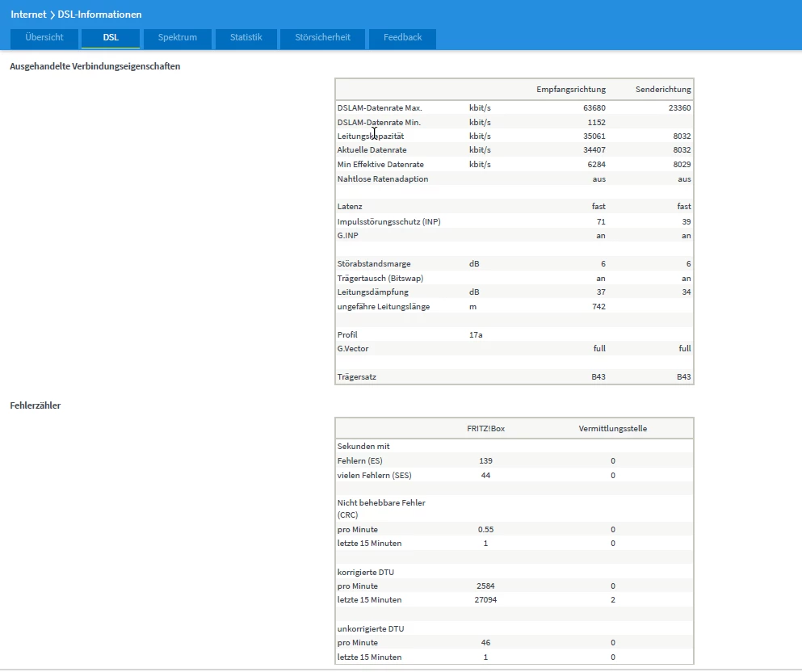
Task: Select the Aktuelle Datenrate value 34407
Action: click(x=593, y=150)
